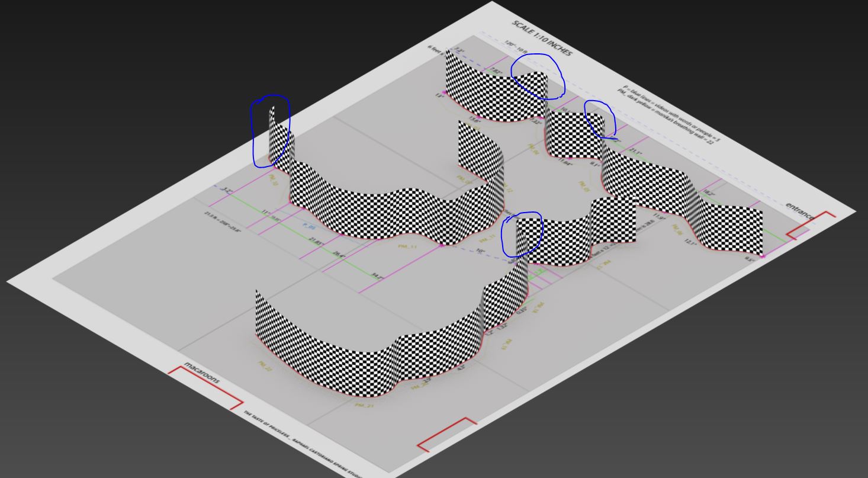Image resolution: width=868 pixels, height=478 pixels.
Task: Click the '120" - 10 ft' dimension text
Action: (x=515, y=47)
